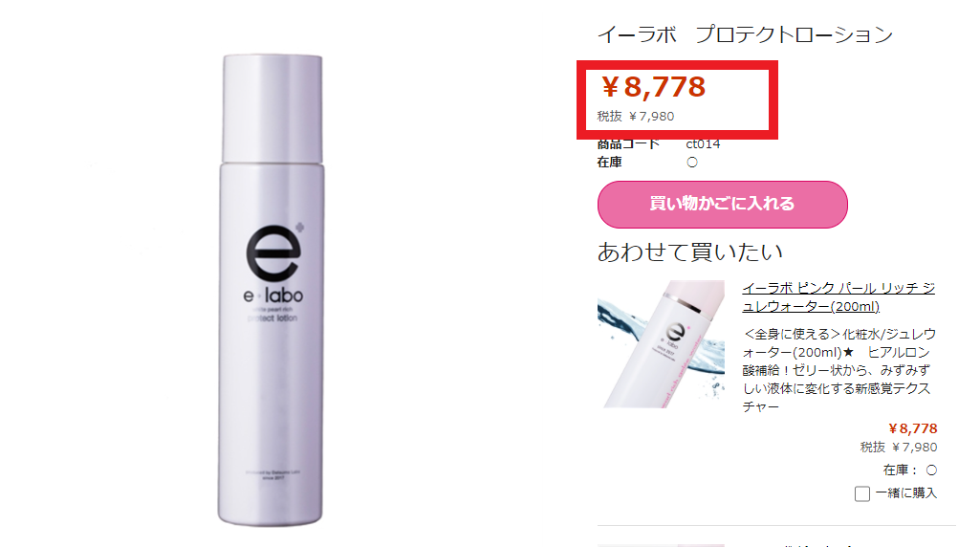Open the イーラボ ピンク パール リッチ ジュレウォーター link

(x=838, y=297)
